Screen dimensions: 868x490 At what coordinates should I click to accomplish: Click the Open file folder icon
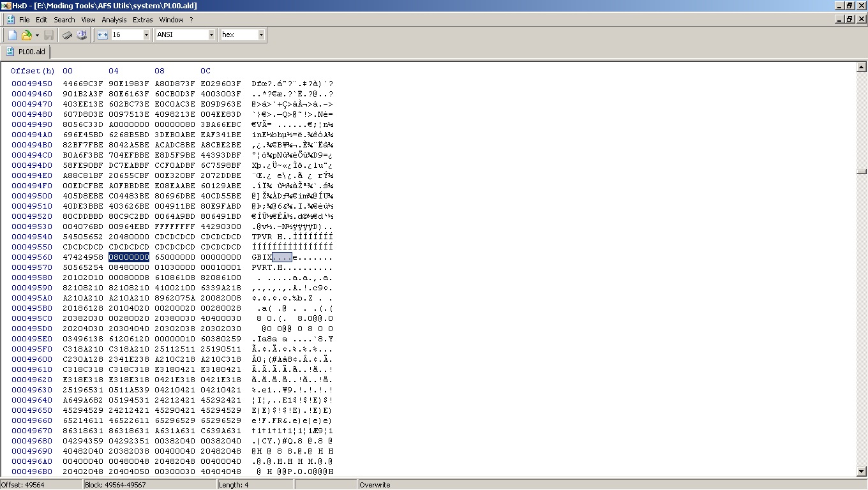coord(26,35)
